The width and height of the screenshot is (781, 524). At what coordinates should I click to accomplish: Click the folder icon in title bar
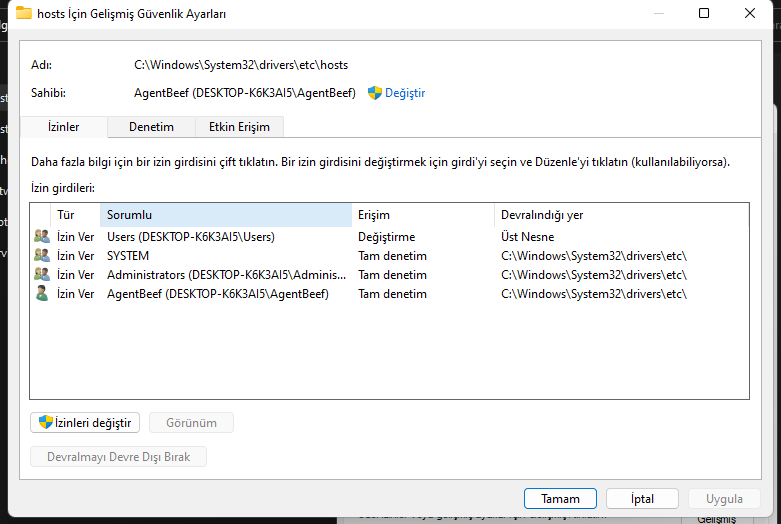23,13
